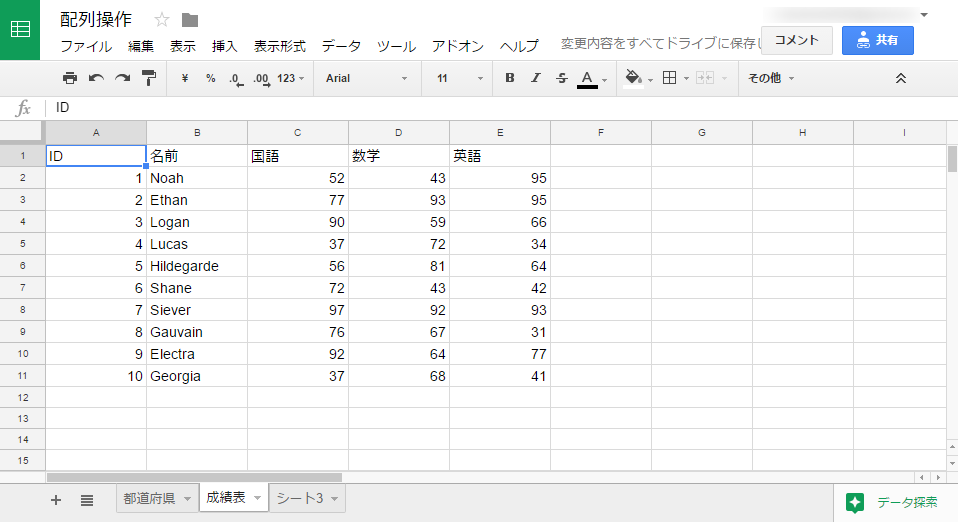Open the Arial font dropdown
This screenshot has height=522, width=958.
366,78
